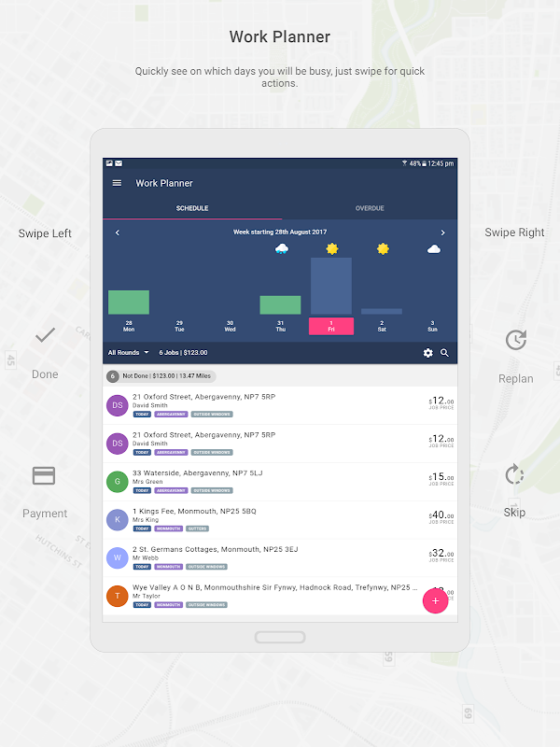Open 2 St. Germans Cottages job
This screenshot has width=560, height=747.
point(280,557)
